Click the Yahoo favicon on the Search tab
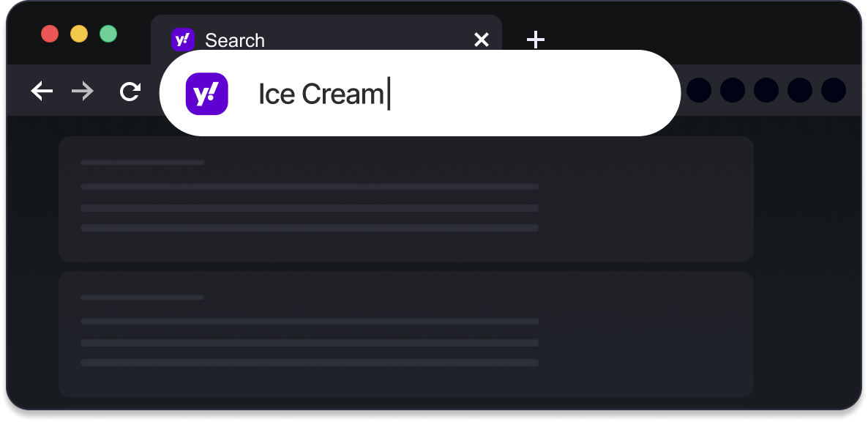Image resolution: width=868 pixels, height=422 pixels. point(183,40)
